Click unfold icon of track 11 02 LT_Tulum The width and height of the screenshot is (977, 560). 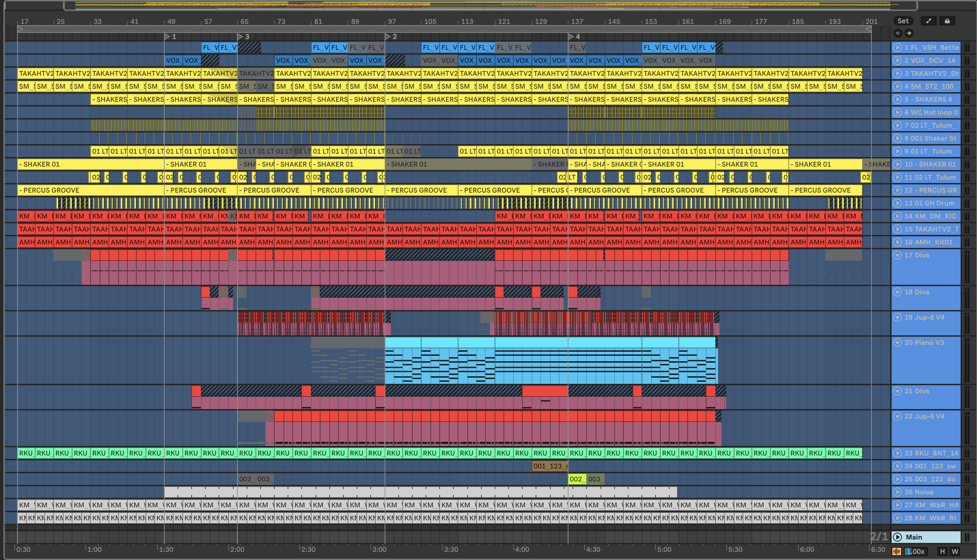tap(897, 177)
